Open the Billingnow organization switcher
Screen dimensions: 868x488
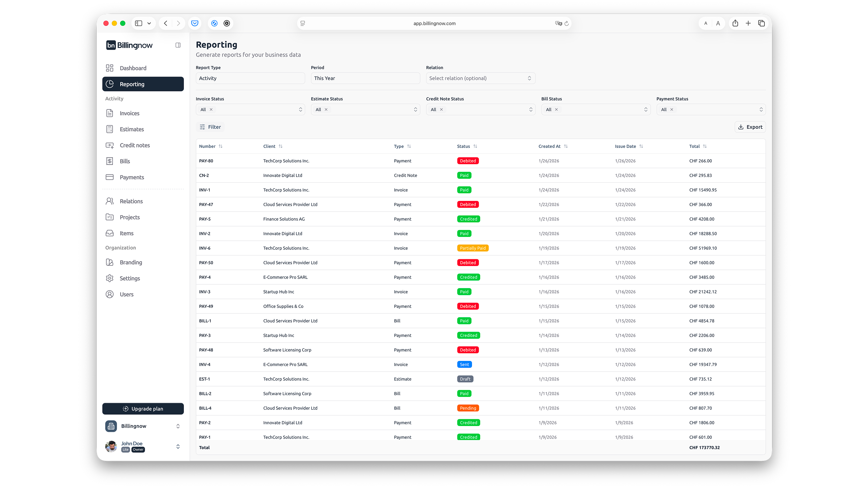tap(143, 426)
